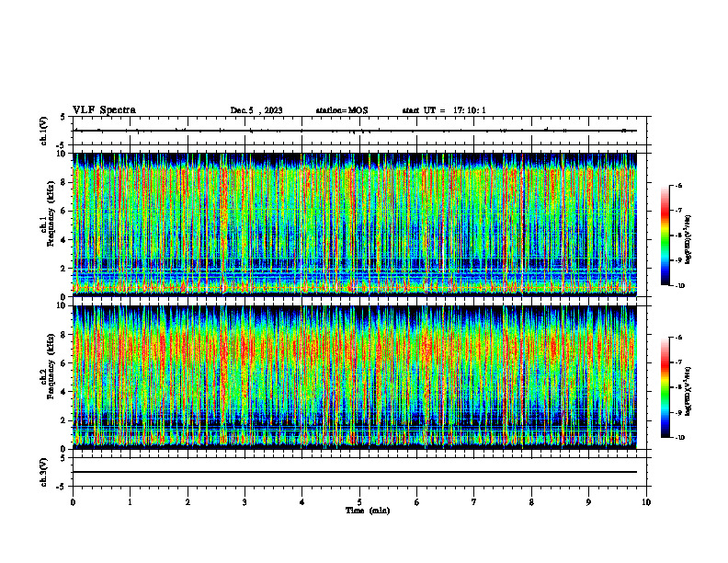Click the ch.2 color bar "-7" label
This screenshot has height=563, width=728.
pos(678,362)
